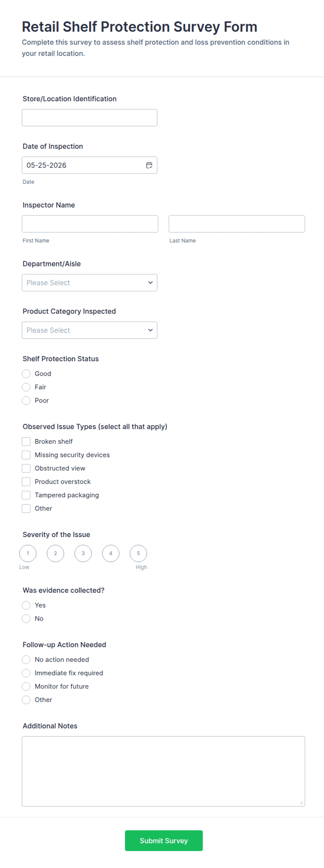The height and width of the screenshot is (868, 324).
Task: Check the Broken shelf option
Action: (26, 441)
